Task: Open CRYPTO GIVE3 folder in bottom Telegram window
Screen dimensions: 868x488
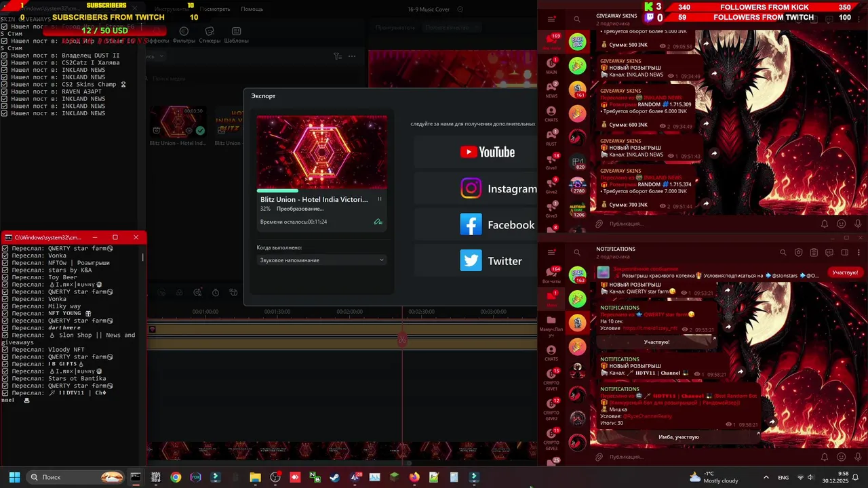Action: pyautogui.click(x=551, y=439)
